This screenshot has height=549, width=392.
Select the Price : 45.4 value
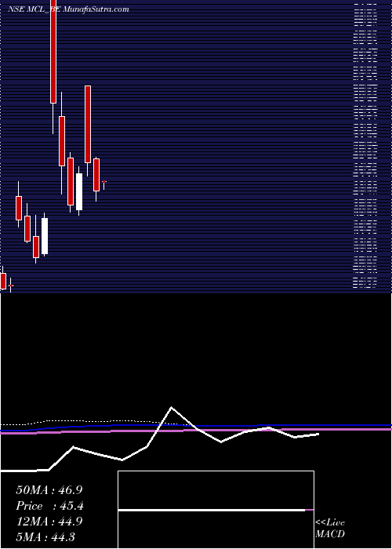[x=49, y=506]
